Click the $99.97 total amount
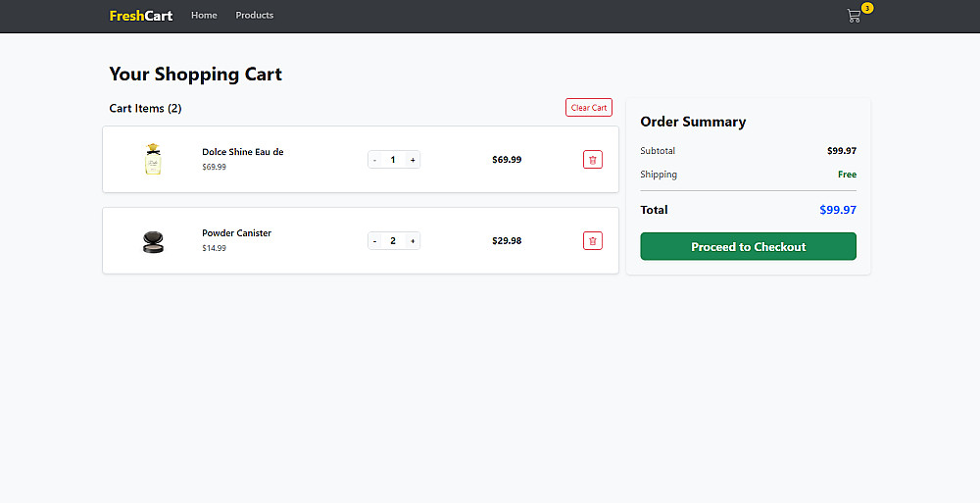Viewport: 980px width, 503px height. (x=838, y=210)
